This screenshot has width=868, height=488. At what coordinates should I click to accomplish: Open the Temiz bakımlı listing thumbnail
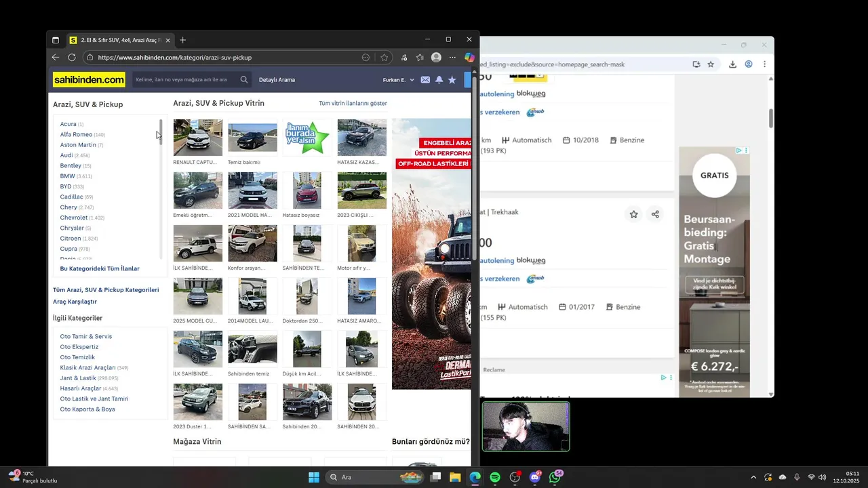pyautogui.click(x=252, y=138)
